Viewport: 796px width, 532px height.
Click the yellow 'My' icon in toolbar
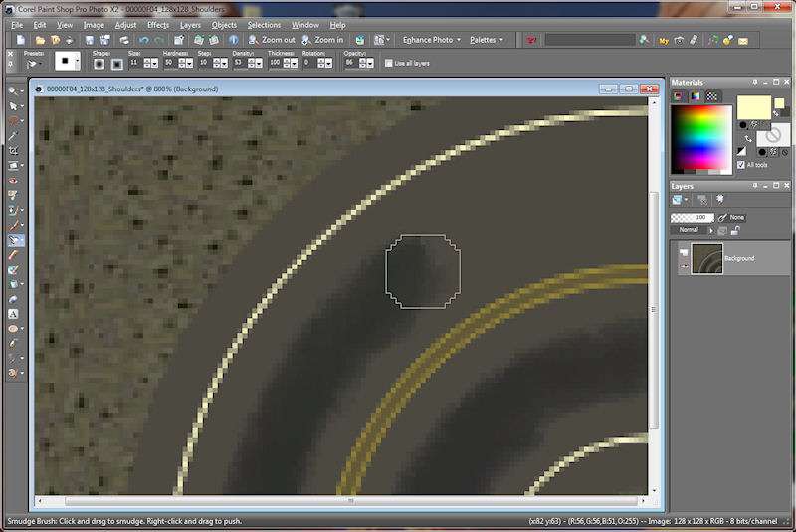click(663, 41)
